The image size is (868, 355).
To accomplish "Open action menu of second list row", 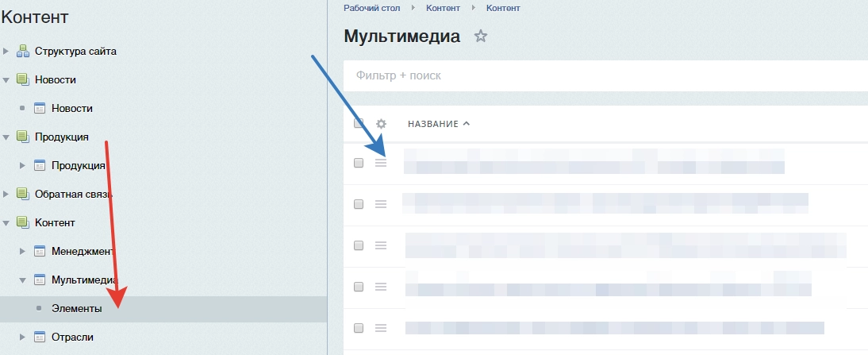I will pyautogui.click(x=381, y=204).
